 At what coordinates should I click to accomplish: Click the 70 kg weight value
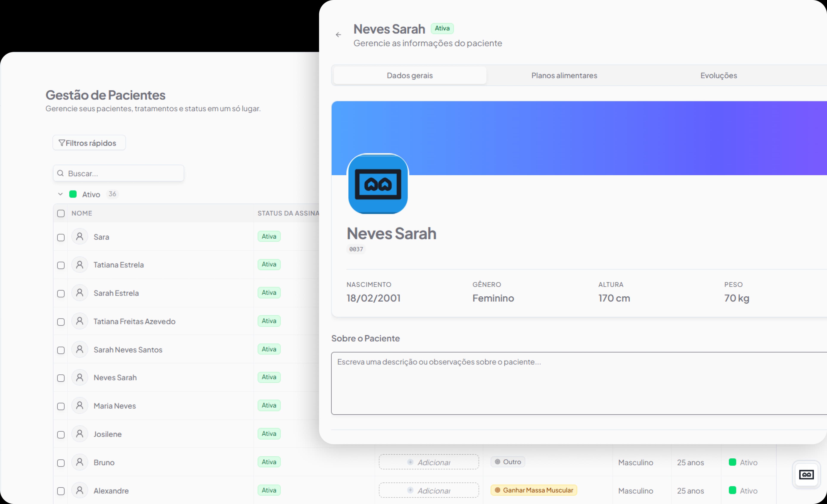click(737, 298)
